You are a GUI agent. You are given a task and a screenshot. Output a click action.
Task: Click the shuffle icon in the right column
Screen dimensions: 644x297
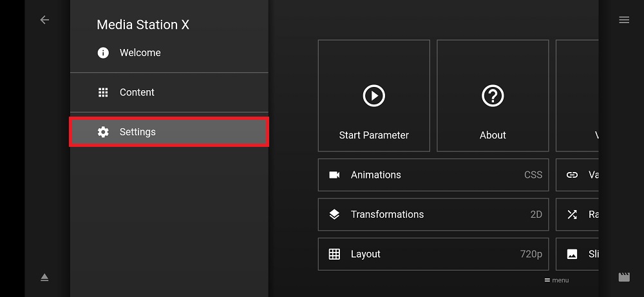pos(572,215)
